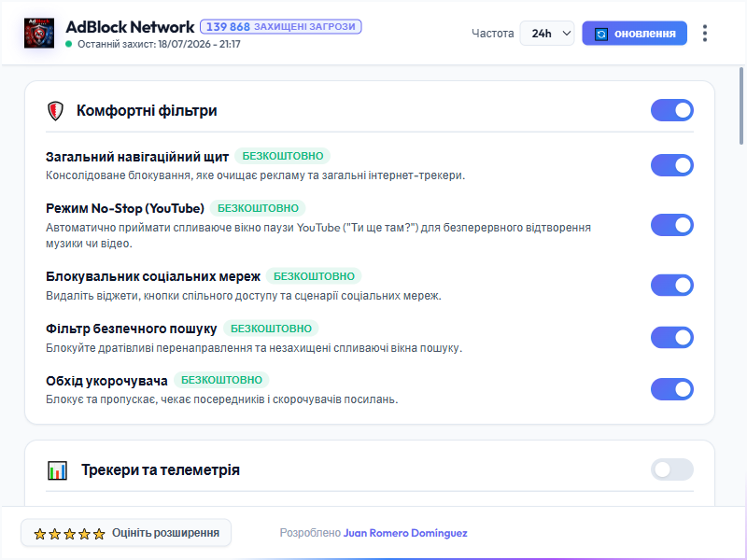Click the green status dot by Останній захист
Viewport: 747px width, 560px height.
[68, 44]
